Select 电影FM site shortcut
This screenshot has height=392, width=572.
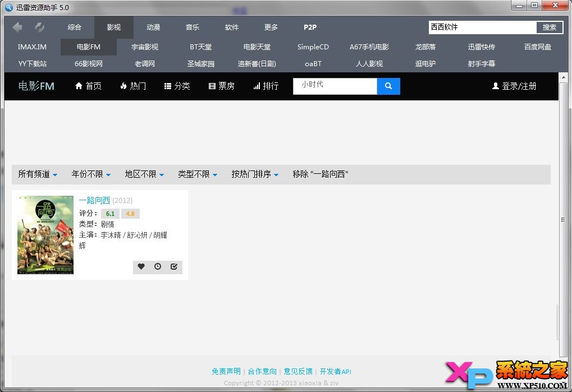(x=88, y=47)
